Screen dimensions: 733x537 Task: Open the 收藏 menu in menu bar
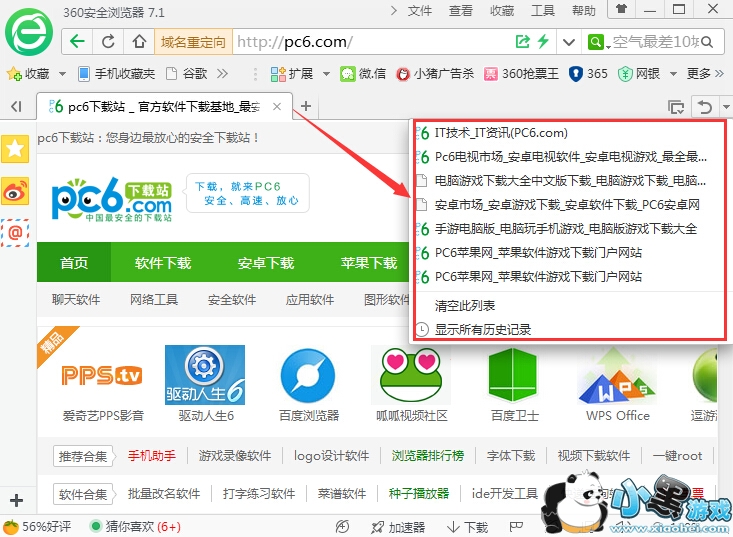pos(502,11)
